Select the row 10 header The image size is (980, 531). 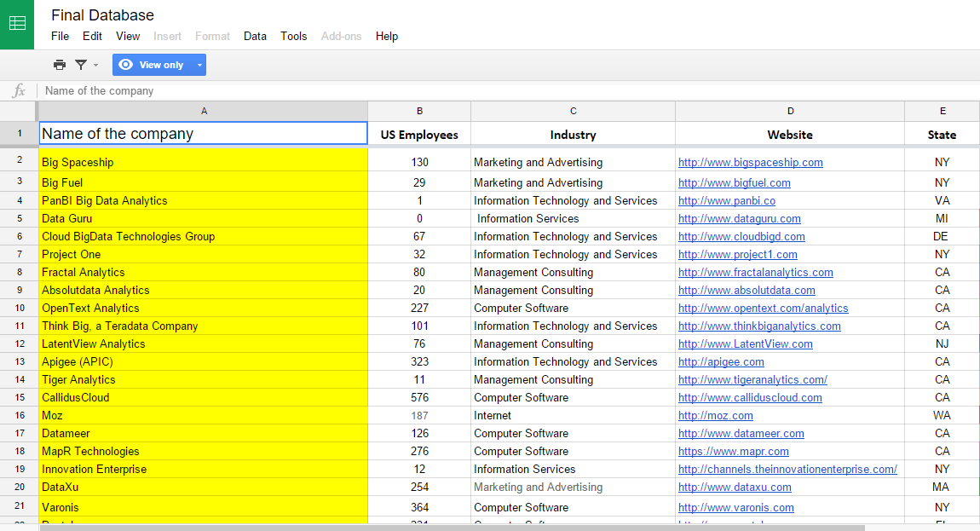point(19,308)
